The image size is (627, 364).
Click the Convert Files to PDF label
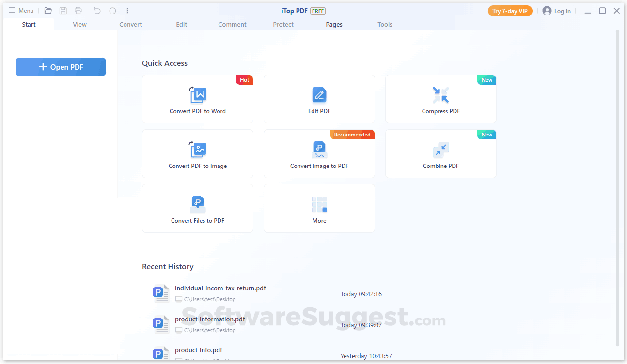[198, 221]
